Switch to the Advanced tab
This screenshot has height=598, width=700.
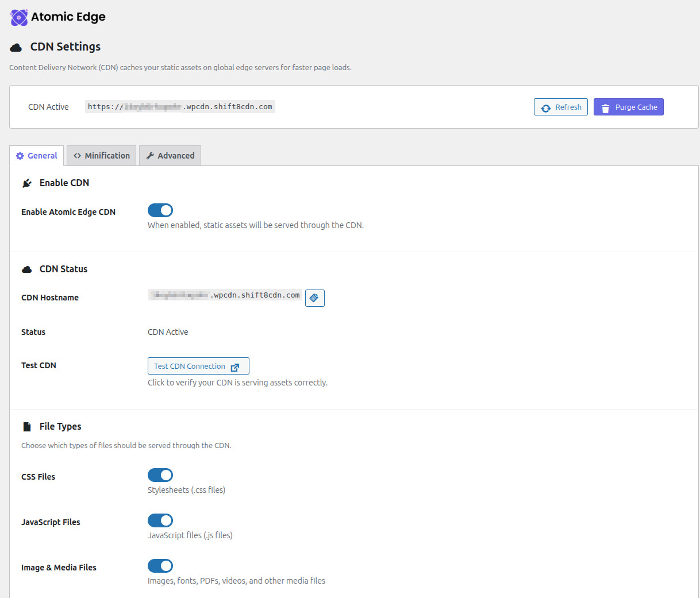(170, 156)
